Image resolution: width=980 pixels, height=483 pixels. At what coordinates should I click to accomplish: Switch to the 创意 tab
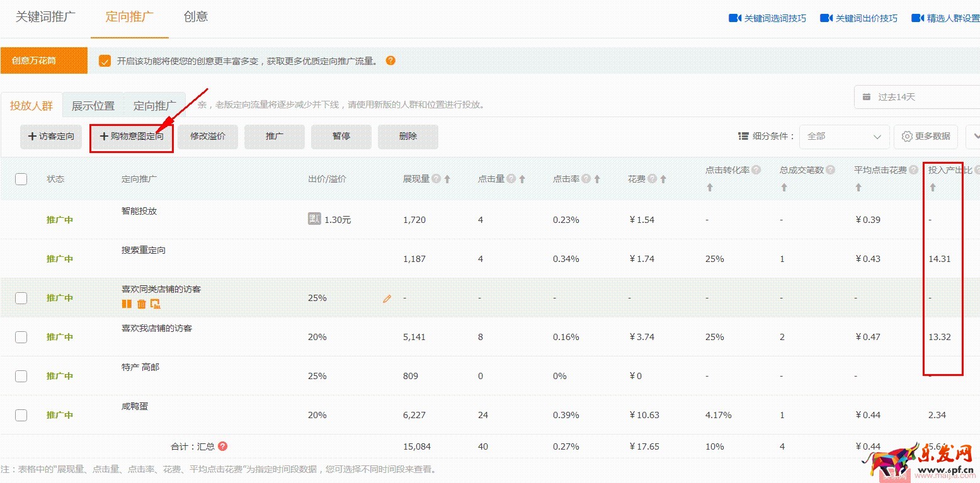point(196,17)
